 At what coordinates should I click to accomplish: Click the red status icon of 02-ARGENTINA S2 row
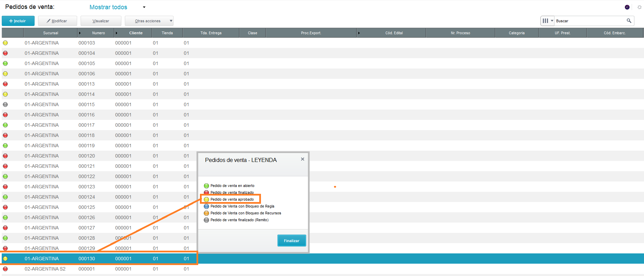click(5, 269)
